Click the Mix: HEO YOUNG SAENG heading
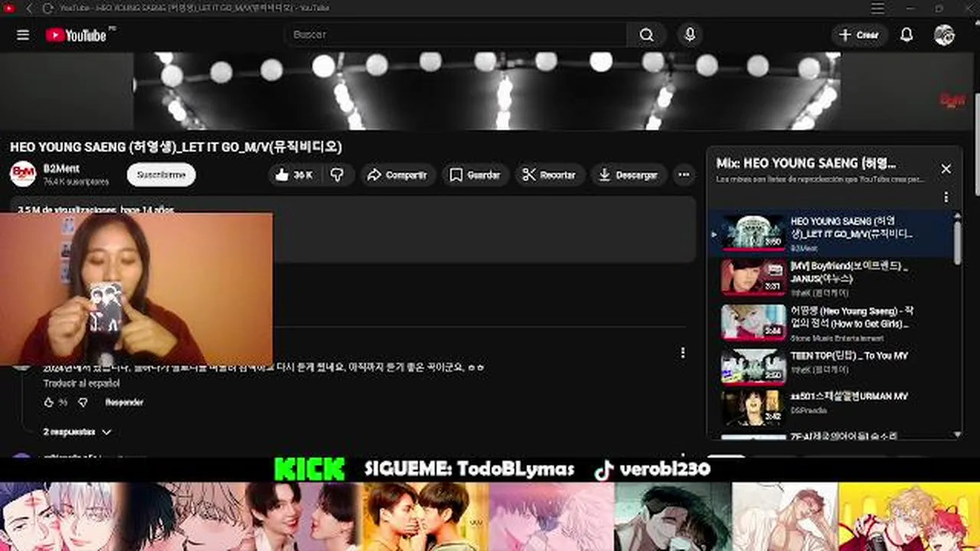Screen dimensions: 980x551 tap(806, 164)
